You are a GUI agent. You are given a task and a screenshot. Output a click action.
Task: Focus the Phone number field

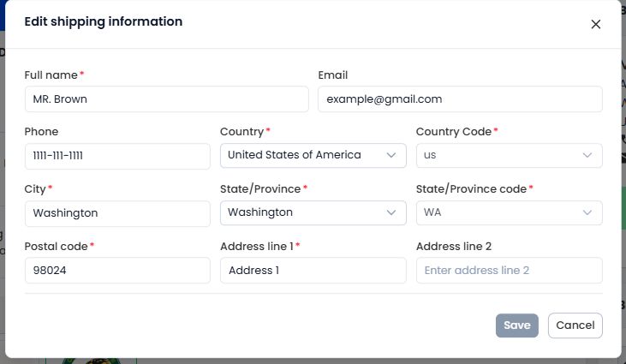pyautogui.click(x=117, y=156)
